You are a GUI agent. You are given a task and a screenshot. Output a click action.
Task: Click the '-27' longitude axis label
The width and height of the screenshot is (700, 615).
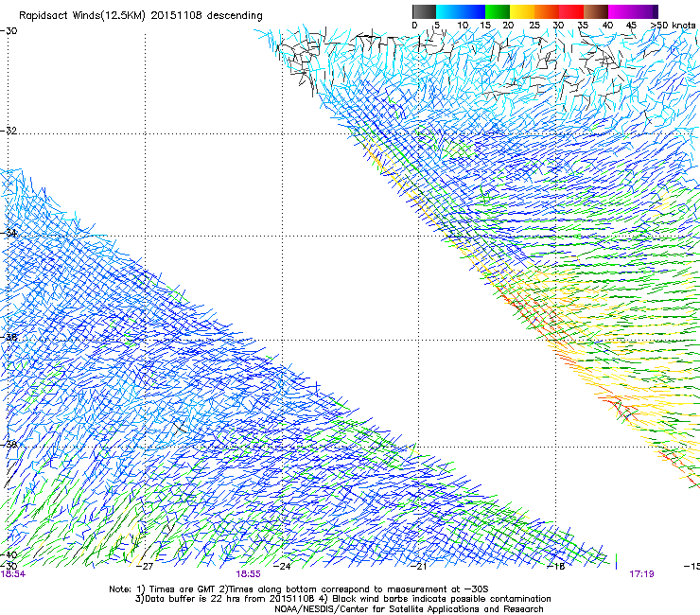tap(145, 567)
